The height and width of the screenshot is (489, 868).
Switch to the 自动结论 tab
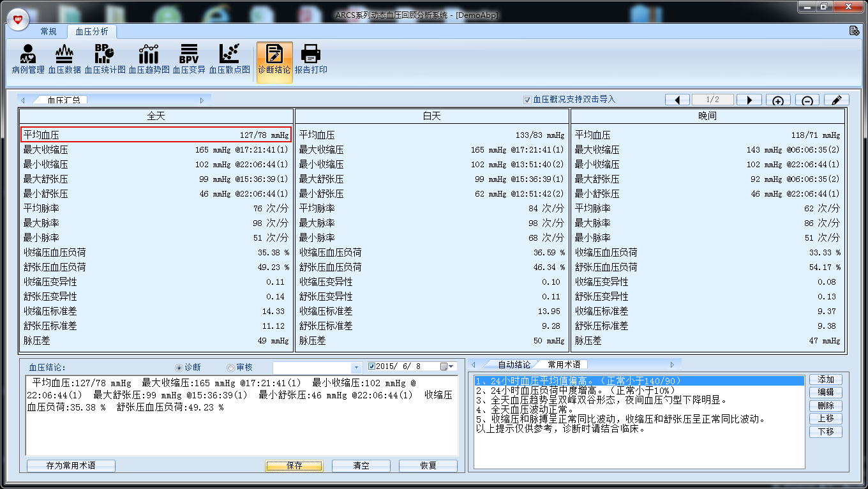coord(514,365)
